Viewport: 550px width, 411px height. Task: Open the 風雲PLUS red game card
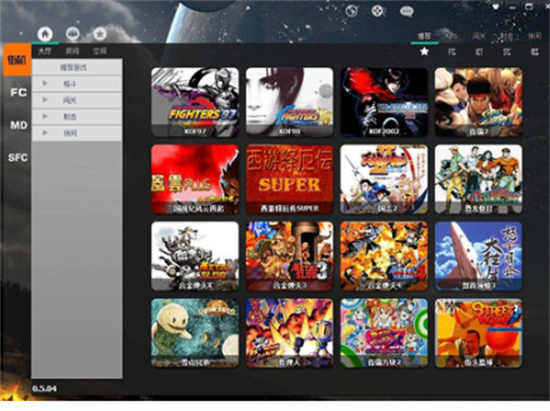coord(195,179)
